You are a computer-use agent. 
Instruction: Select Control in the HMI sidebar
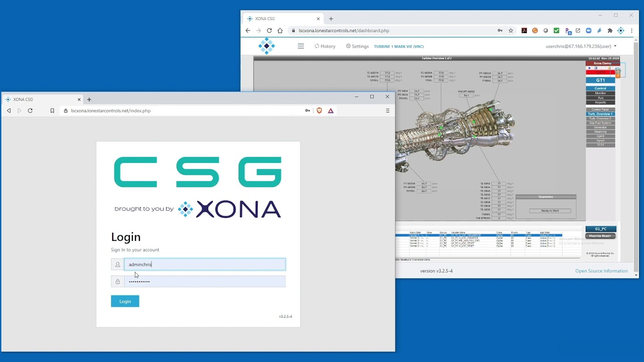click(601, 88)
